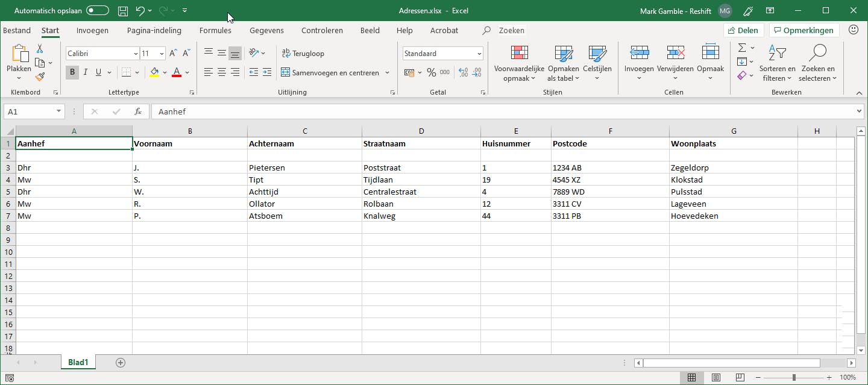868x385 pixels.
Task: Expand the Standaard number format dropdown
Action: [479, 54]
